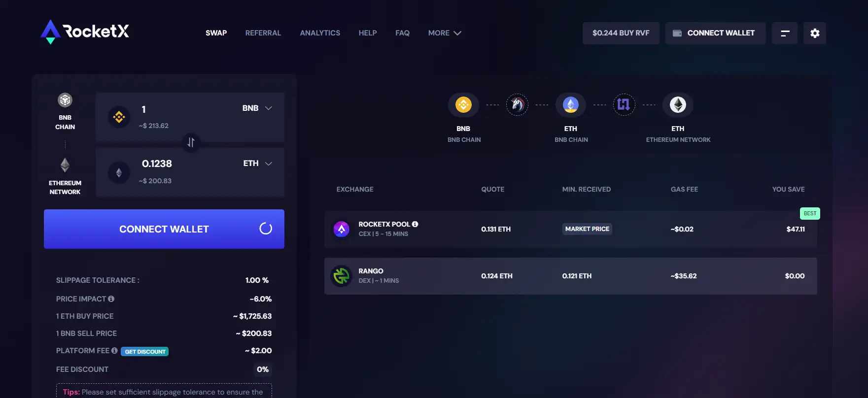The height and width of the screenshot is (398, 868).
Task: Click Connect Wallet in the header
Action: tap(715, 33)
